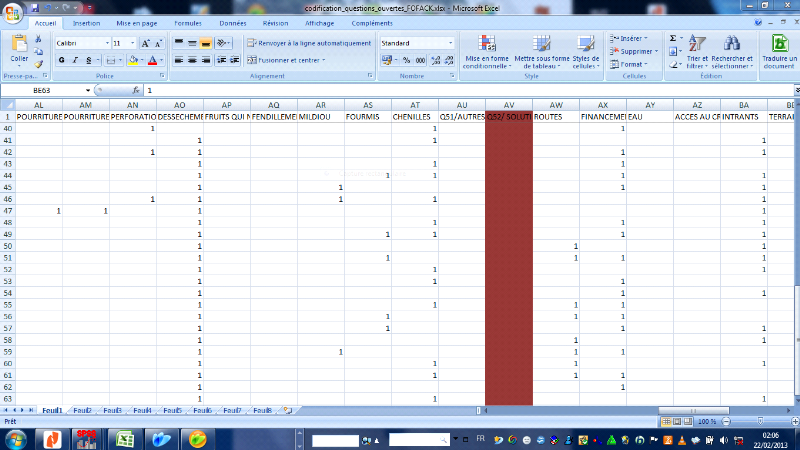The image size is (800, 450).
Task: Click the text orientation icon
Action: pyautogui.click(x=223, y=43)
